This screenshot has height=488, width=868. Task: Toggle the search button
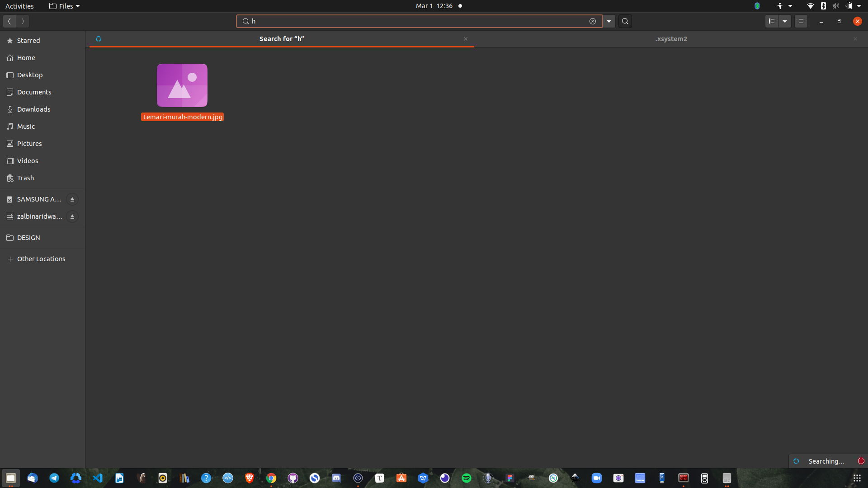pos(625,21)
